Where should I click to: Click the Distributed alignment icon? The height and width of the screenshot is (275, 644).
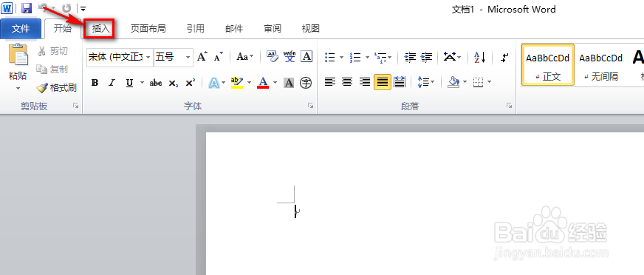[400, 82]
